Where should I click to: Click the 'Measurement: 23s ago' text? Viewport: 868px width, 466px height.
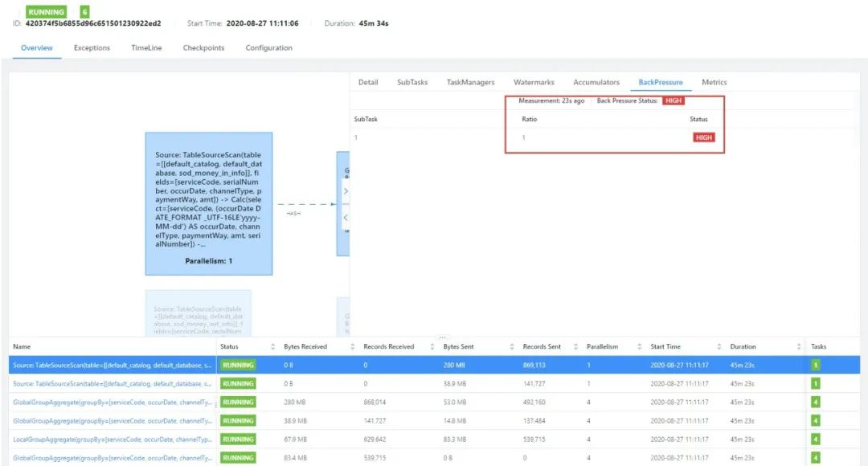tap(551, 100)
